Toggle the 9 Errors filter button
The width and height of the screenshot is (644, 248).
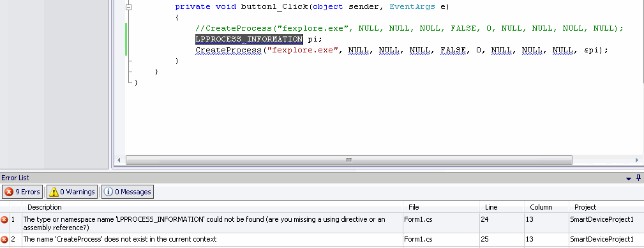click(x=22, y=192)
